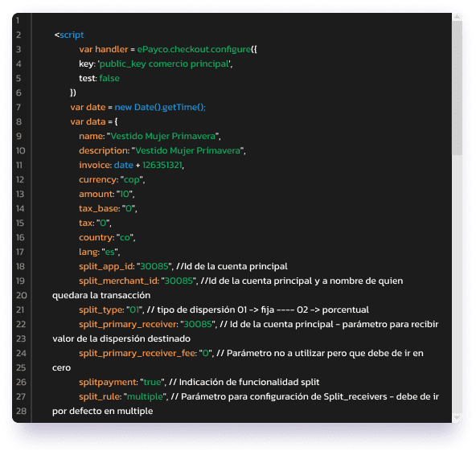Click the split_rule value "multiple"

point(145,397)
